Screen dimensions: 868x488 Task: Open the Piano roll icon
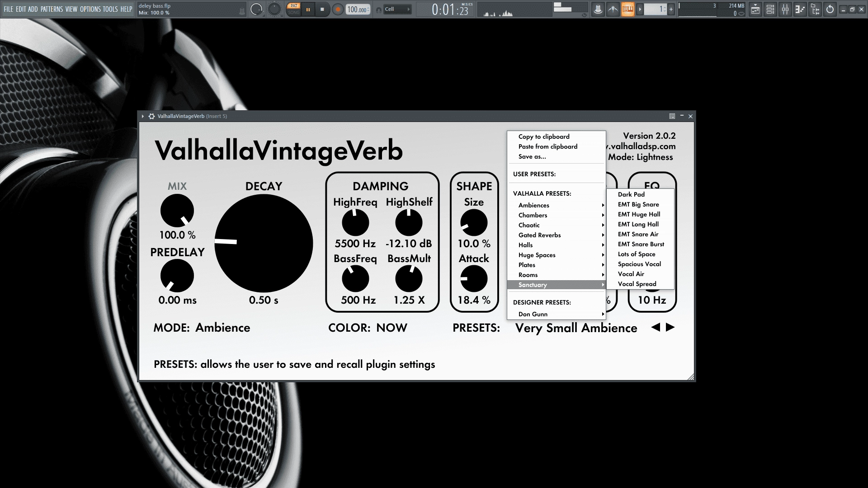[x=800, y=9]
